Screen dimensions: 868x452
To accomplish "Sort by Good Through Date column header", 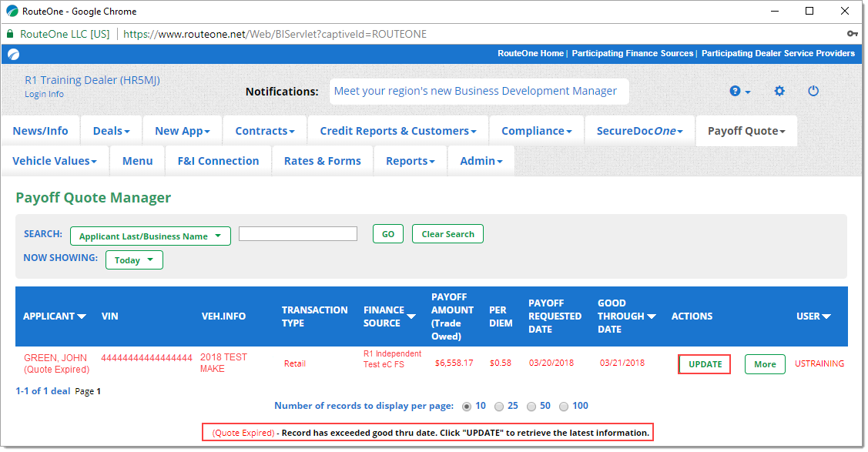I will click(627, 316).
